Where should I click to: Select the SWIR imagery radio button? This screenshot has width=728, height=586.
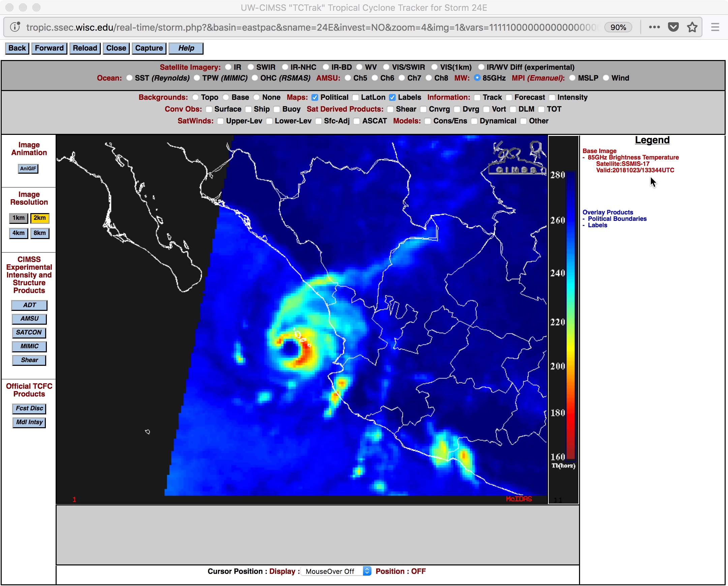[x=250, y=67]
